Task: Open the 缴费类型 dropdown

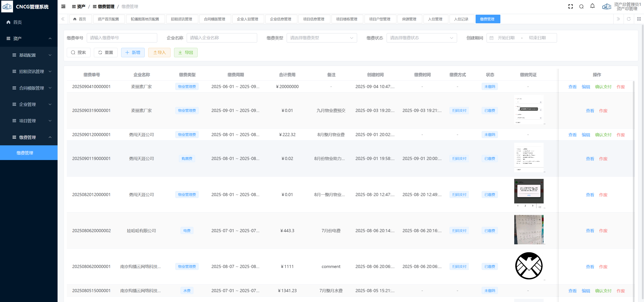Action: pos(321,38)
